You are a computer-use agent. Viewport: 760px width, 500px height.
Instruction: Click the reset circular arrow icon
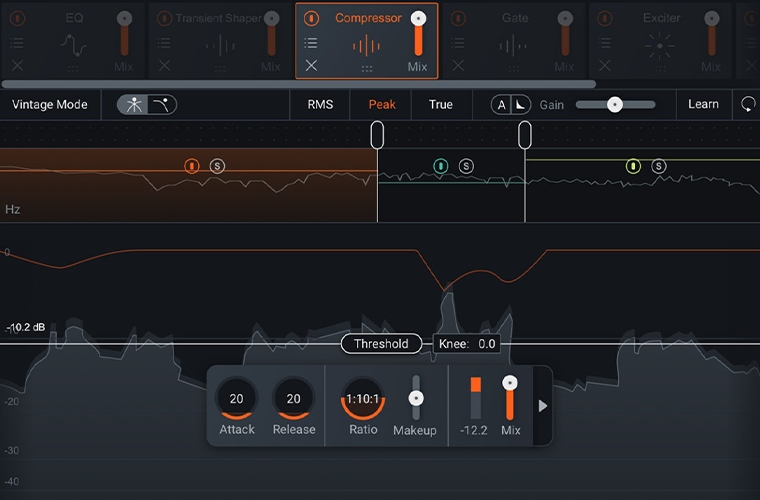[x=748, y=104]
